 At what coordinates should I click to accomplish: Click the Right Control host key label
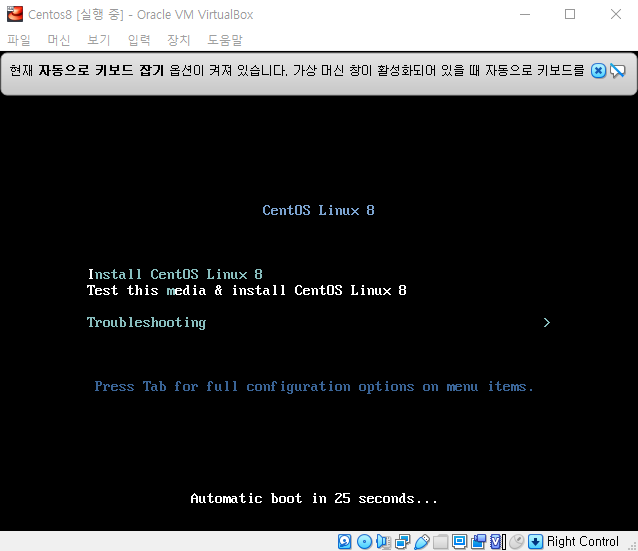click(583, 542)
